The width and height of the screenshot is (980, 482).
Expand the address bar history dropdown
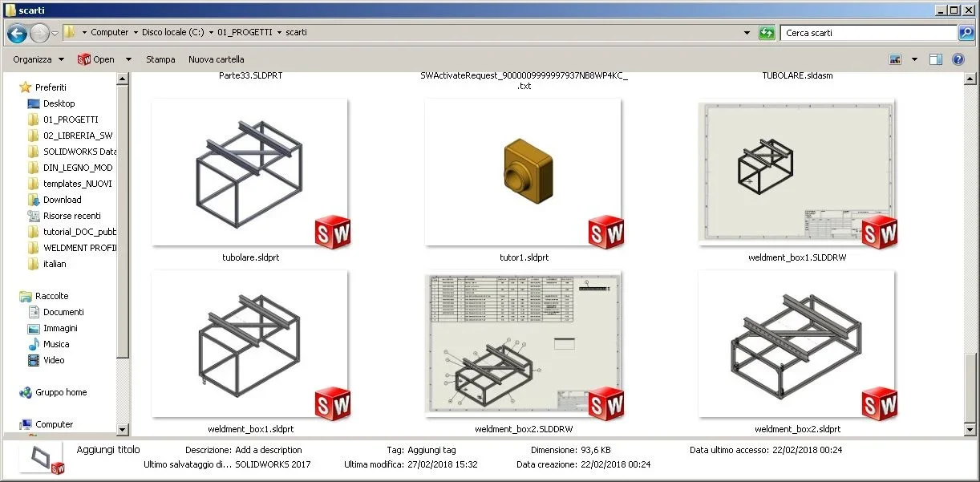click(x=747, y=33)
